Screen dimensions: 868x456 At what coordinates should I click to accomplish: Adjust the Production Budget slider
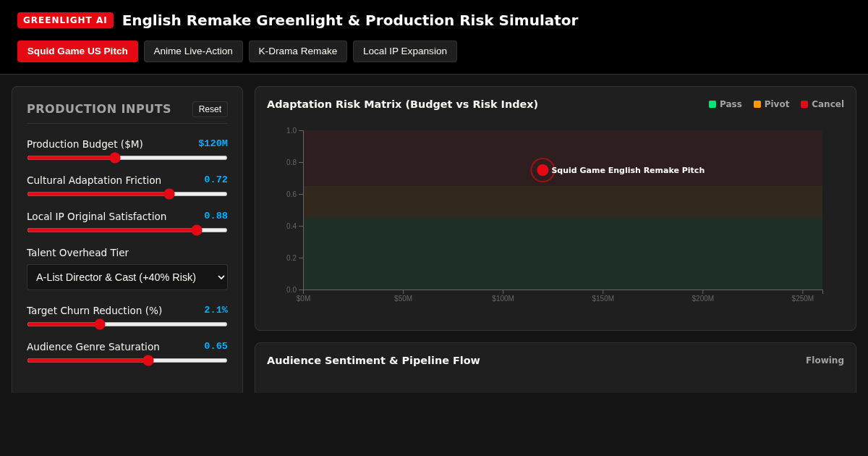(127, 158)
